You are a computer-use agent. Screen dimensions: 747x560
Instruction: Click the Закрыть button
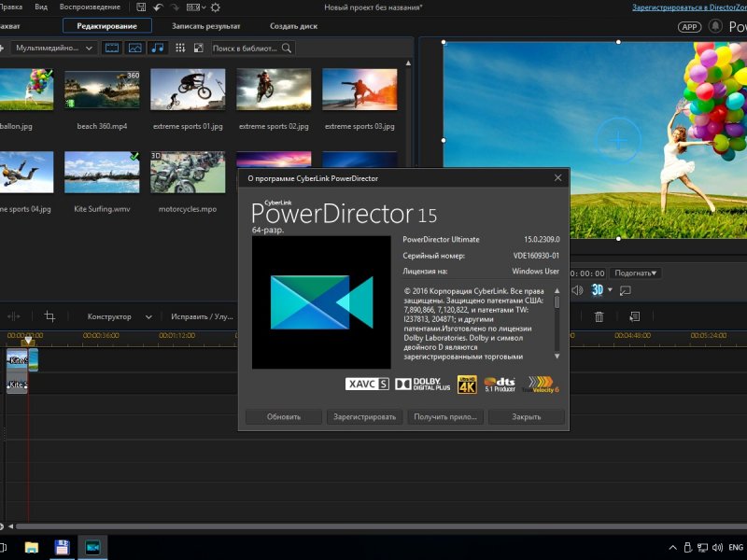[x=527, y=416]
